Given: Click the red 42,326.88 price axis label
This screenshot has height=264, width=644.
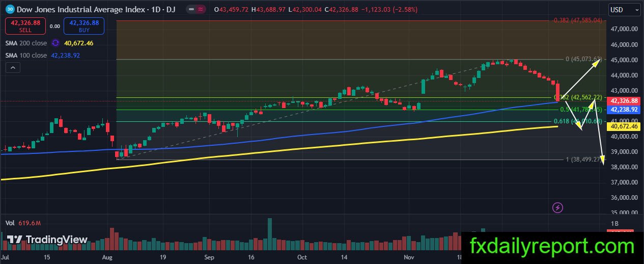Looking at the screenshot, I should pos(624,101).
